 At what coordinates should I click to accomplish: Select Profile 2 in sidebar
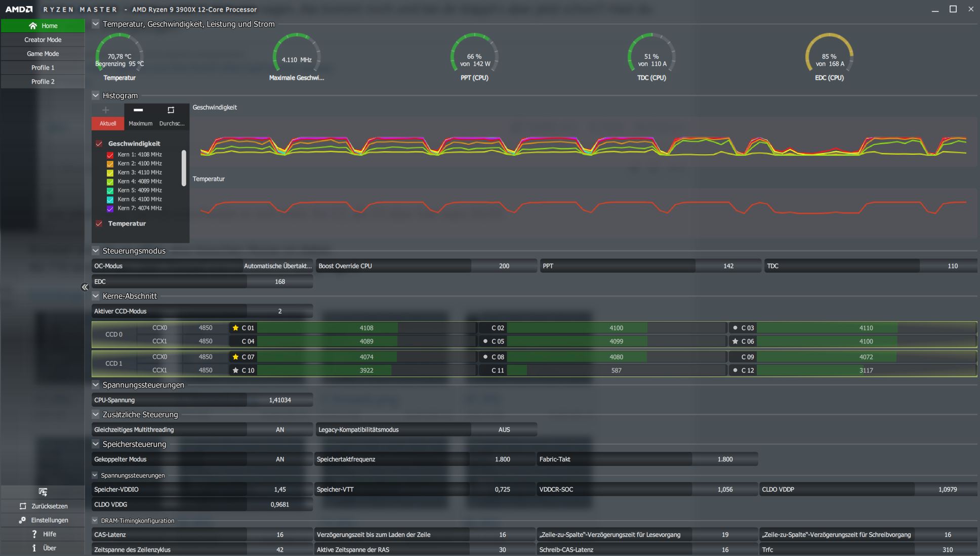pyautogui.click(x=43, y=81)
